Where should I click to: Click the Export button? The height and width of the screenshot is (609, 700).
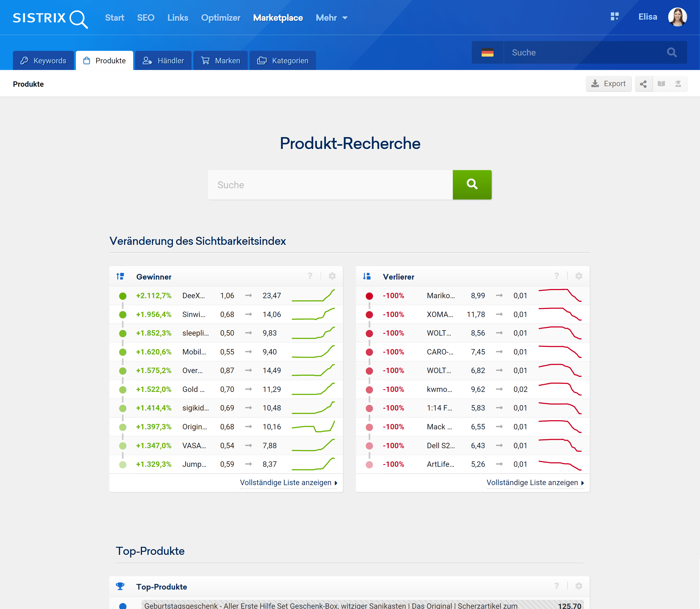[608, 84]
